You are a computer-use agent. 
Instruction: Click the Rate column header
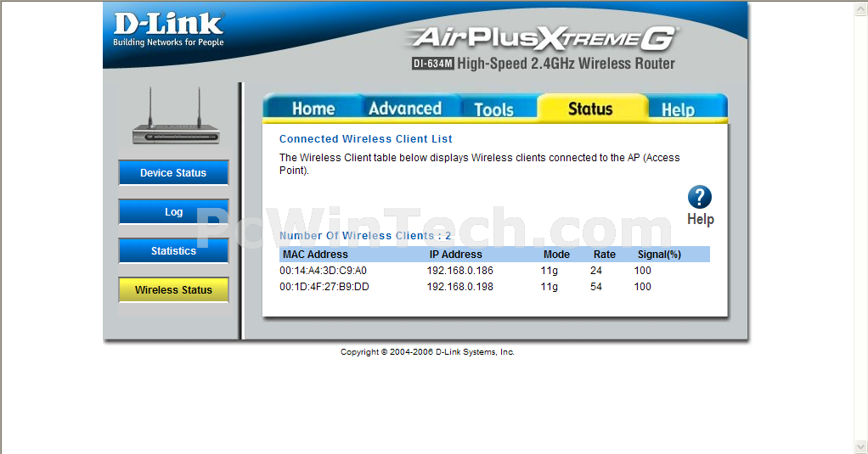(x=605, y=255)
